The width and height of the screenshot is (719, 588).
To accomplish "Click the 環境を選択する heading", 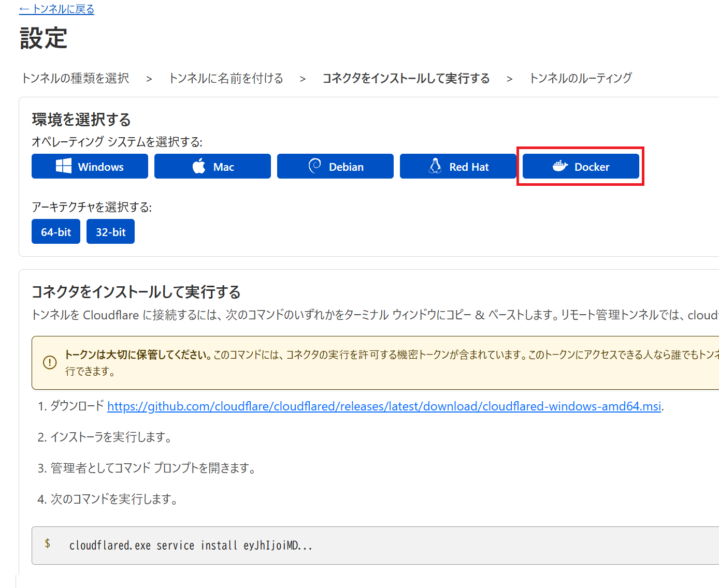I will click(x=81, y=120).
